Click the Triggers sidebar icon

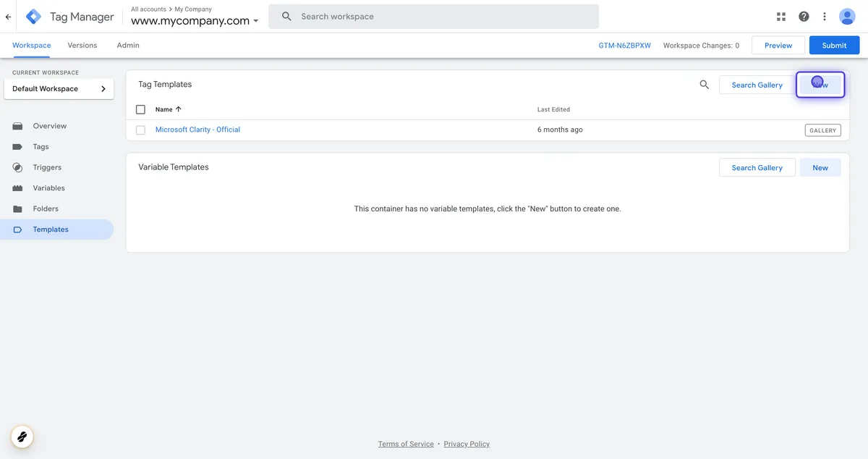[18, 167]
